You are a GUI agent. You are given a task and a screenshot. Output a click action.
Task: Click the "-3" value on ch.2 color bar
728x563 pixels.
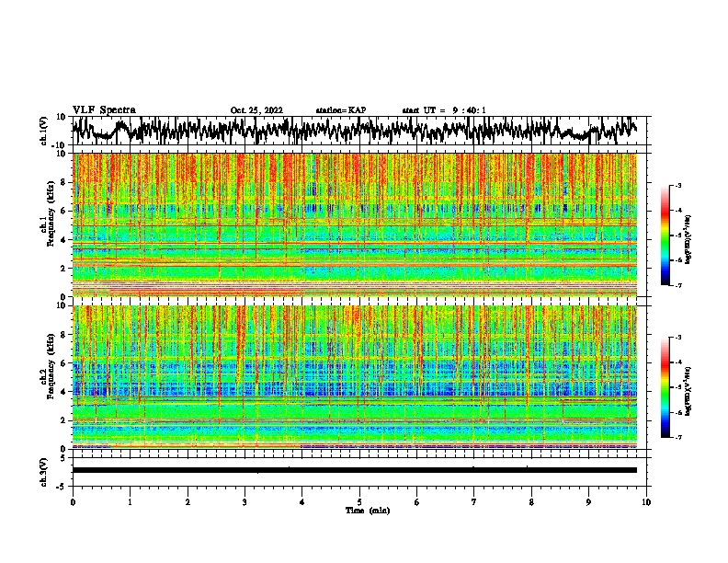678,338
